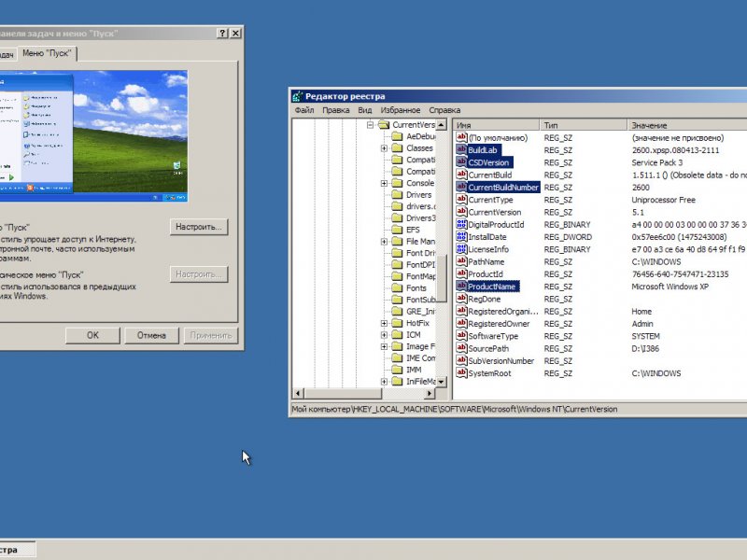The image size is (747, 560).
Task: Click the value "Service Pack 3"
Action: pyautogui.click(x=657, y=162)
